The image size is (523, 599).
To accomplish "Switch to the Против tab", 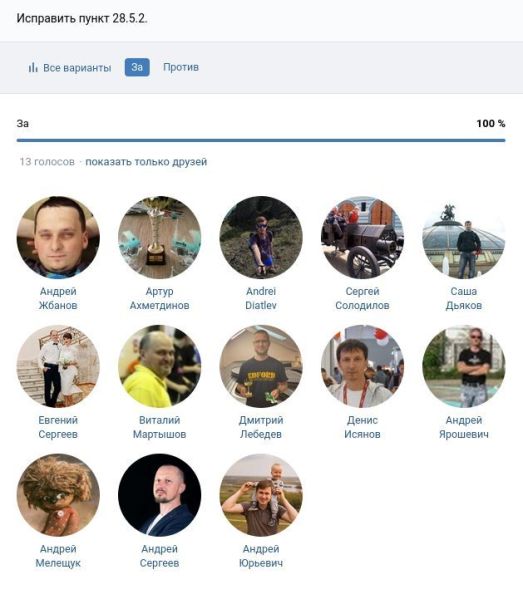I will [x=181, y=67].
